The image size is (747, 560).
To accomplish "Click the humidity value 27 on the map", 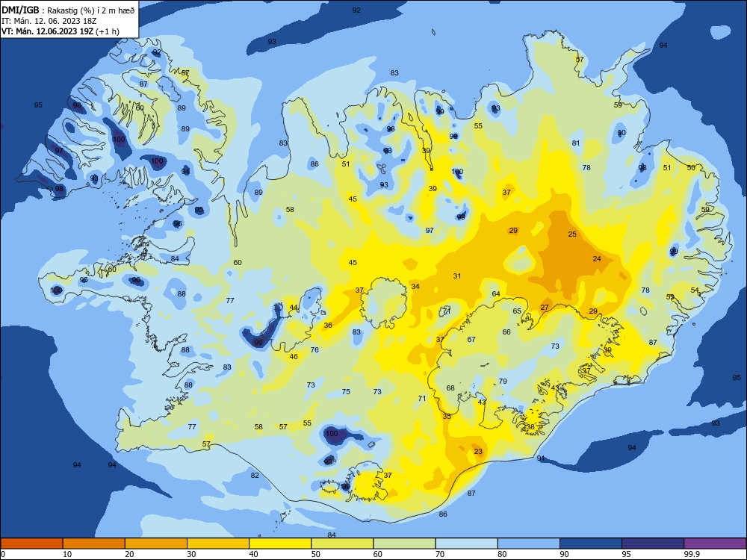I will click(x=545, y=307).
